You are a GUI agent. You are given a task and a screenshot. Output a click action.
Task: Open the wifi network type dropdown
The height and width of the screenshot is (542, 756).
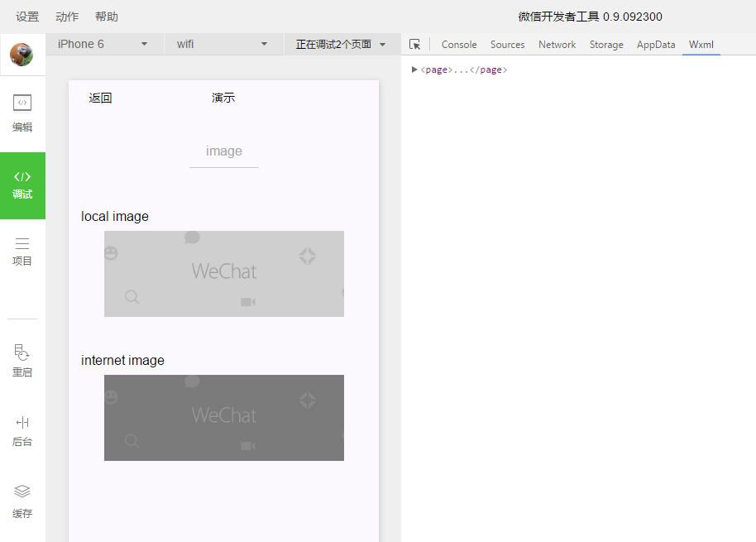point(222,45)
